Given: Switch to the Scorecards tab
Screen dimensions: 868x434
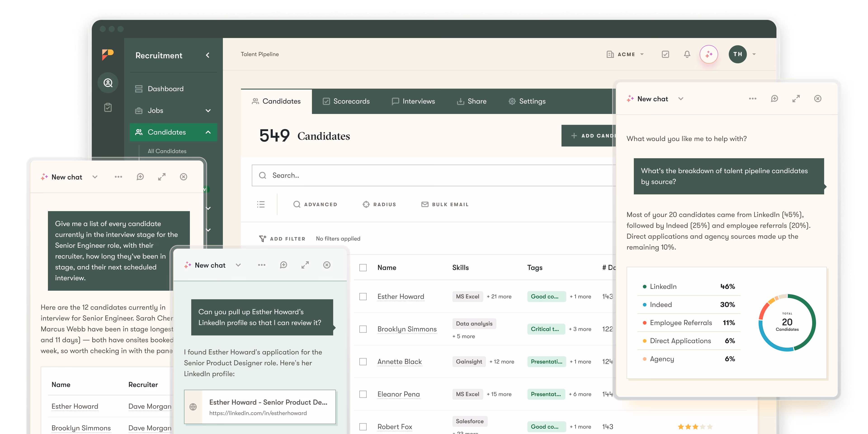Looking at the screenshot, I should pyautogui.click(x=346, y=101).
